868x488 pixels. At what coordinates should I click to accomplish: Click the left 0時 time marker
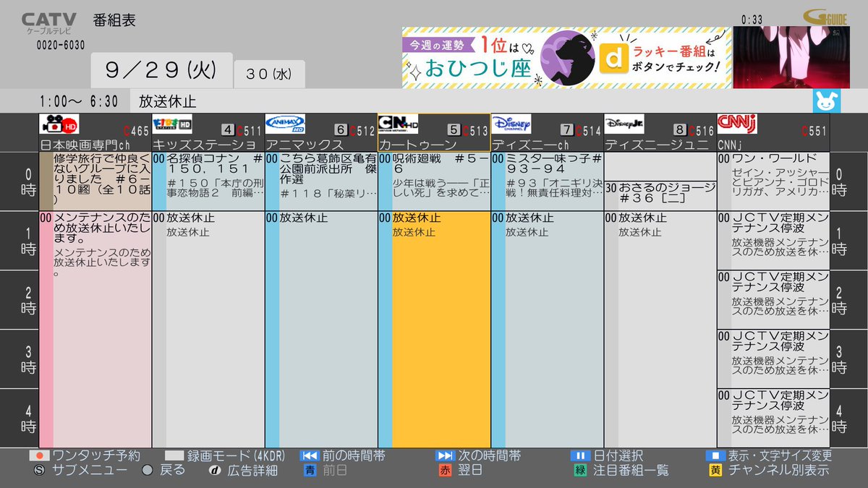tap(20, 181)
